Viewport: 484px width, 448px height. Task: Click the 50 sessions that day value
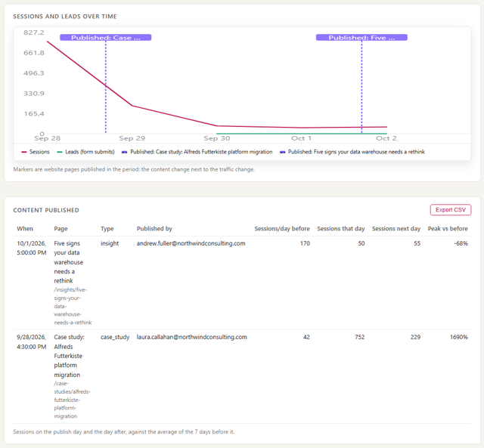[361, 243]
